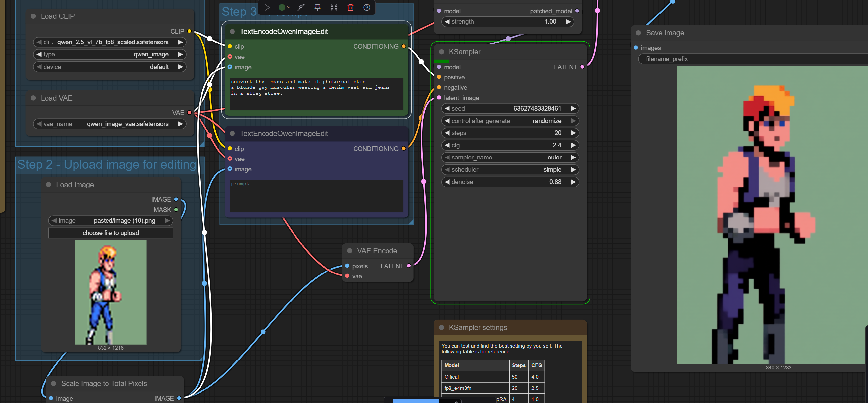Viewport: 868px width, 403px height.
Task: Open the device default dropdown
Action: click(109, 67)
